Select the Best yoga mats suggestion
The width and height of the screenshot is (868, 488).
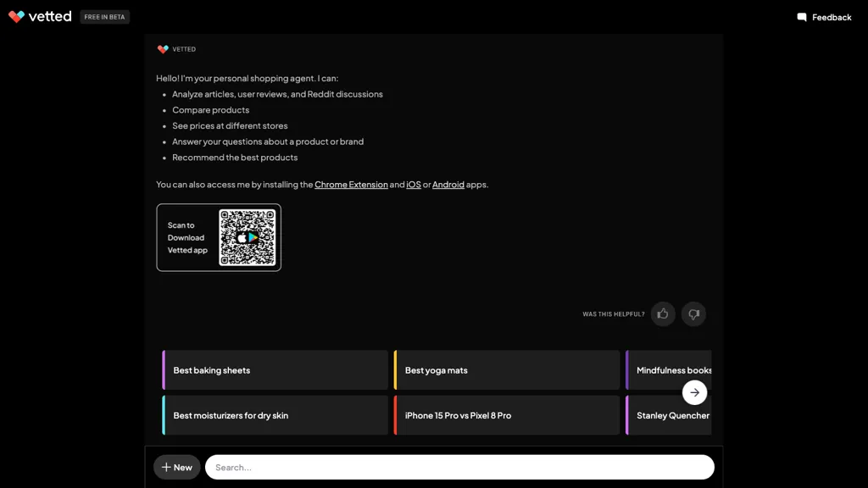coord(507,369)
